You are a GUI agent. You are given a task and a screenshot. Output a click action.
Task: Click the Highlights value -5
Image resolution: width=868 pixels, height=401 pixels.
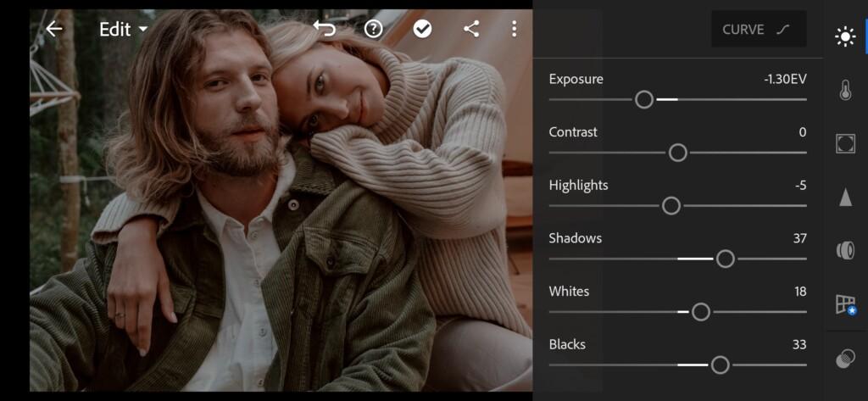point(800,186)
